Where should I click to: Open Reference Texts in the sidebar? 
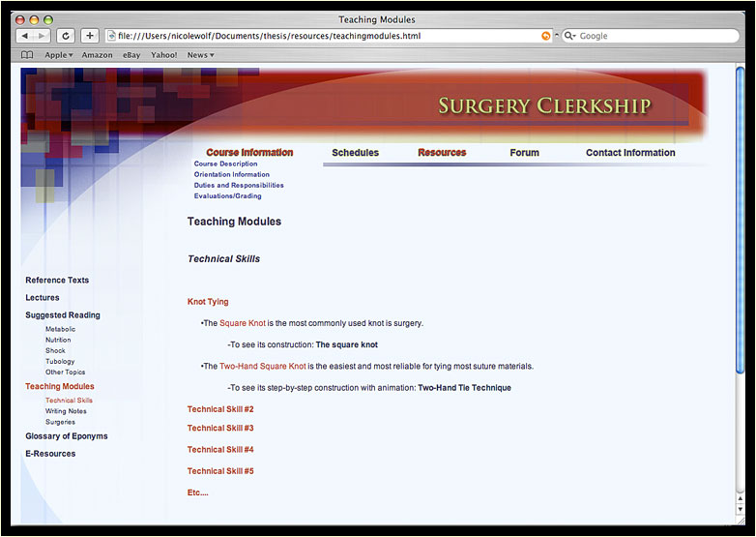[x=57, y=280]
